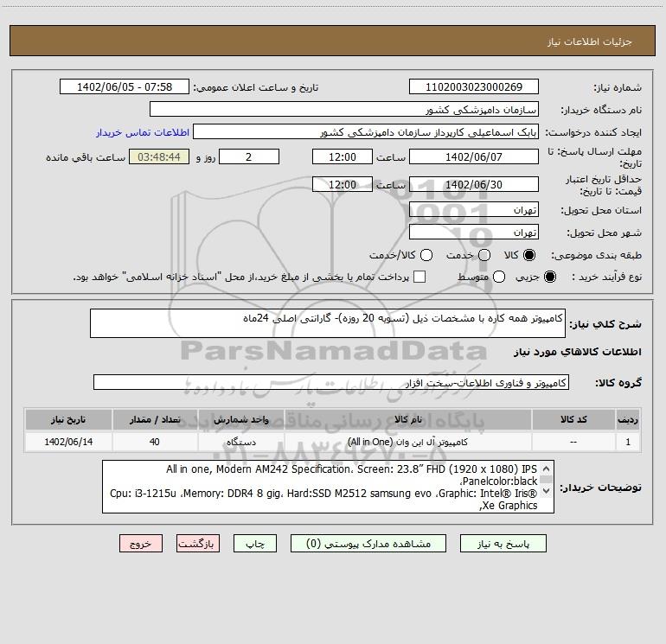Viewport: 666px width, 644px height.
Task: Click the تعداد / مقدار column header
Action: [155, 419]
